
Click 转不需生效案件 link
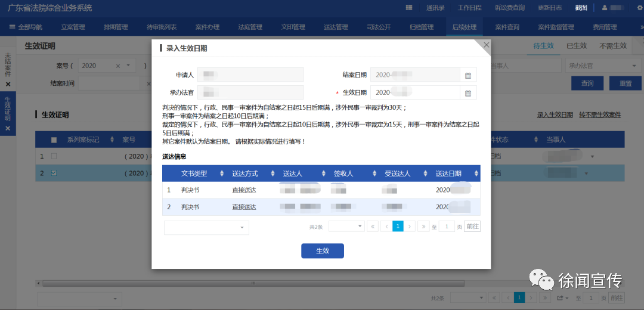(x=600, y=115)
